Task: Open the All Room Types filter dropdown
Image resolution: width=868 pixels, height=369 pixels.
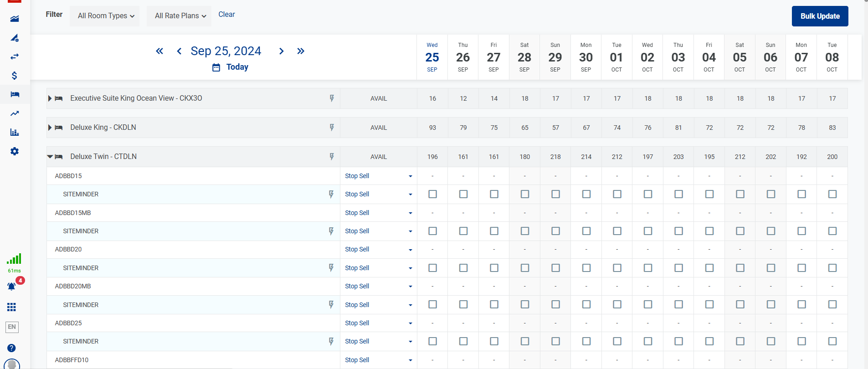Action: click(105, 16)
